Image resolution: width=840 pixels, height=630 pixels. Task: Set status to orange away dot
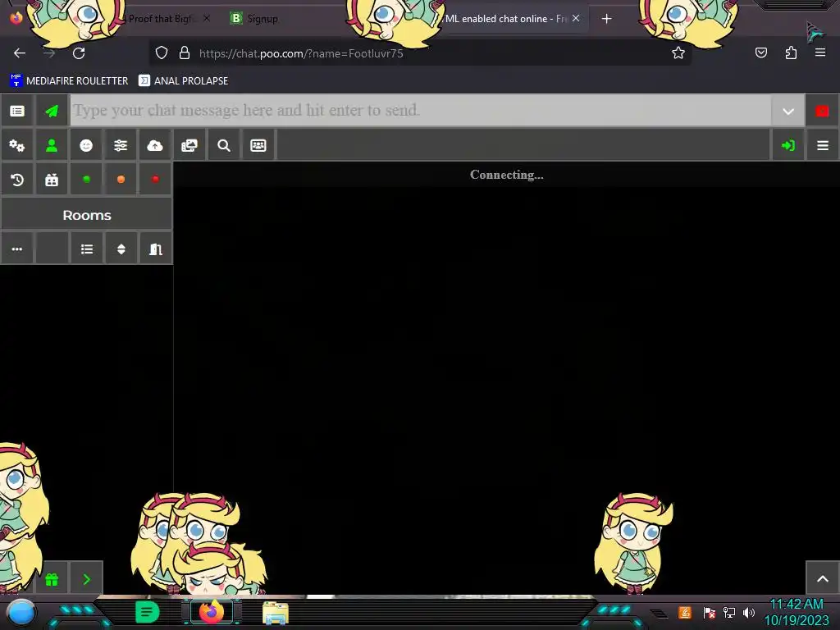(121, 180)
